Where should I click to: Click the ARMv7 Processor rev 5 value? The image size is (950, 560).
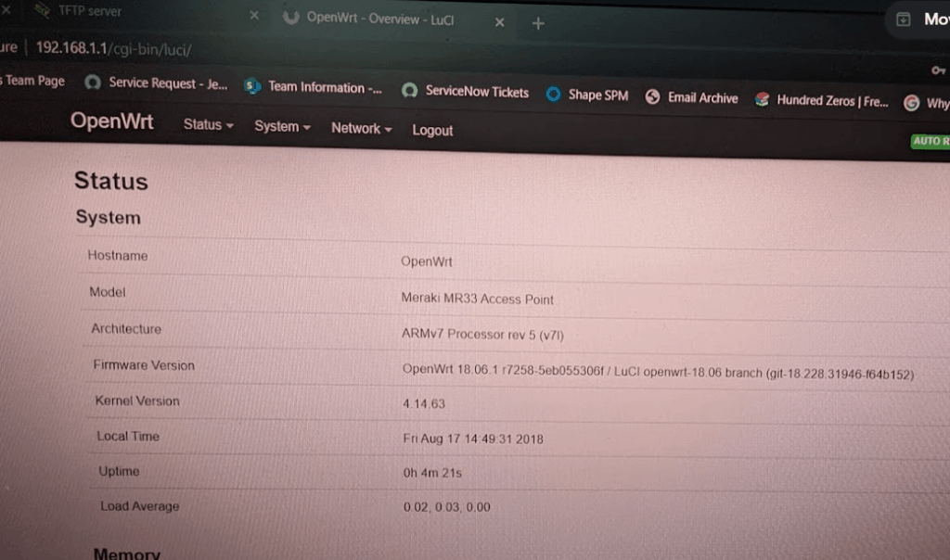tap(482, 334)
